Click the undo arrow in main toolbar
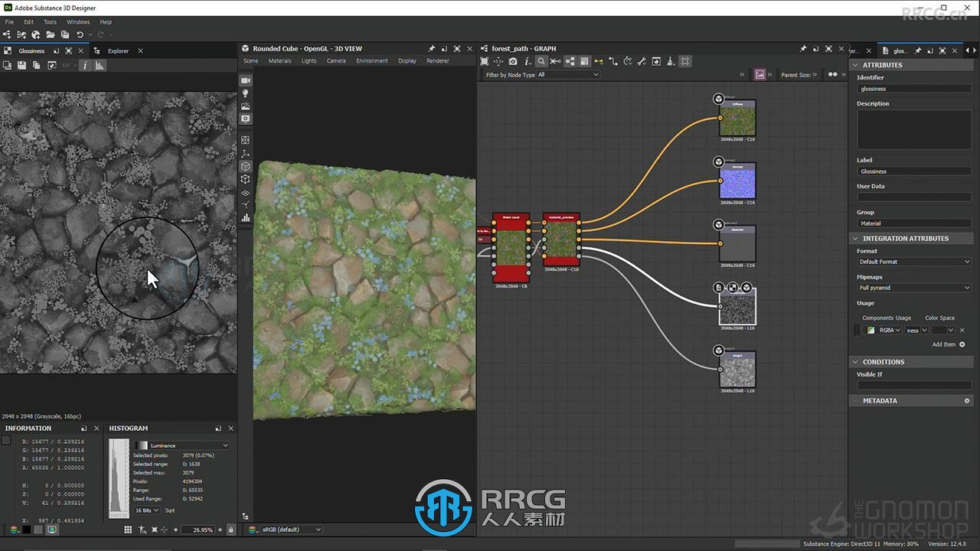Viewport: 980px width, 551px height. point(80,35)
